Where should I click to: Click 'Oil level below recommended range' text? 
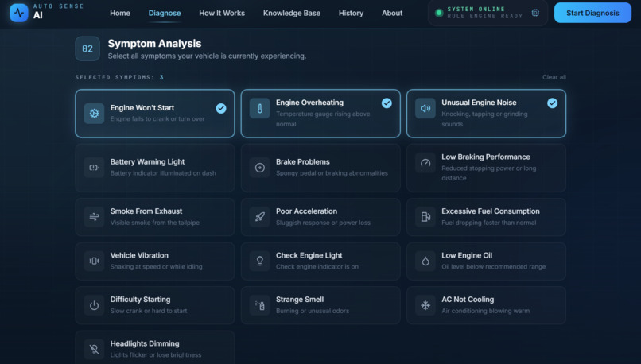point(493,267)
